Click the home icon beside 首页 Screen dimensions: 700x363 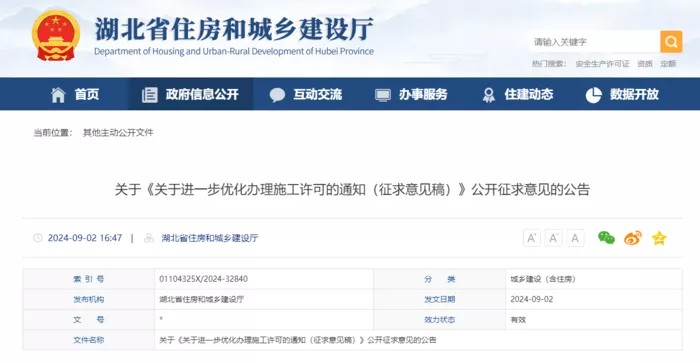pos(58,95)
